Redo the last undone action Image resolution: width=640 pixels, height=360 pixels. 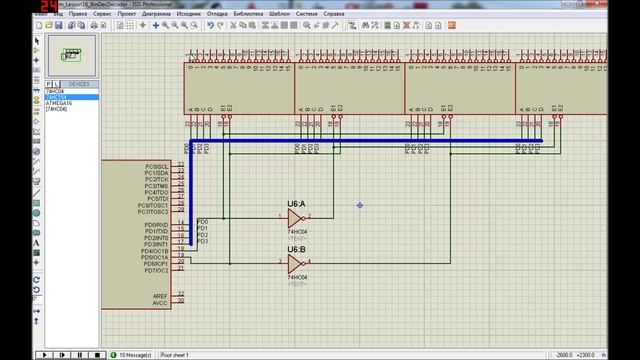220,25
